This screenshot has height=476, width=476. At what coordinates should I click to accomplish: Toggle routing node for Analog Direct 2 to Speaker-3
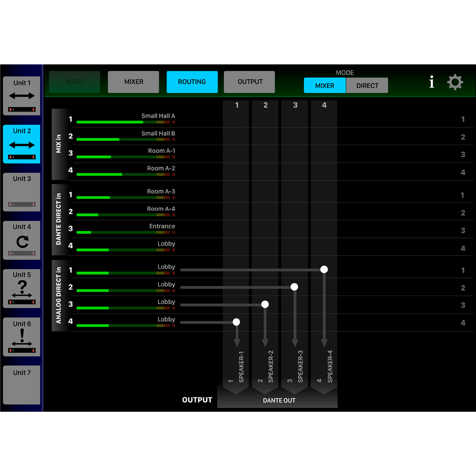pos(294,287)
